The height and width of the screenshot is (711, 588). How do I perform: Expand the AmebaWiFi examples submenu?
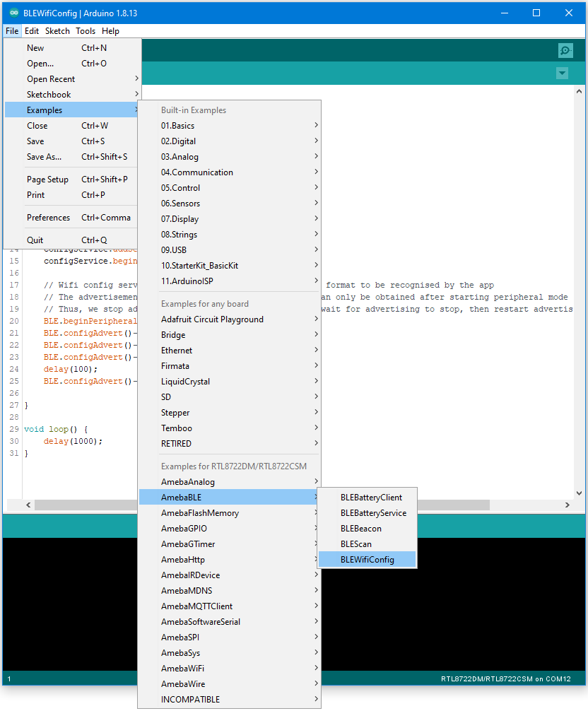click(x=182, y=668)
